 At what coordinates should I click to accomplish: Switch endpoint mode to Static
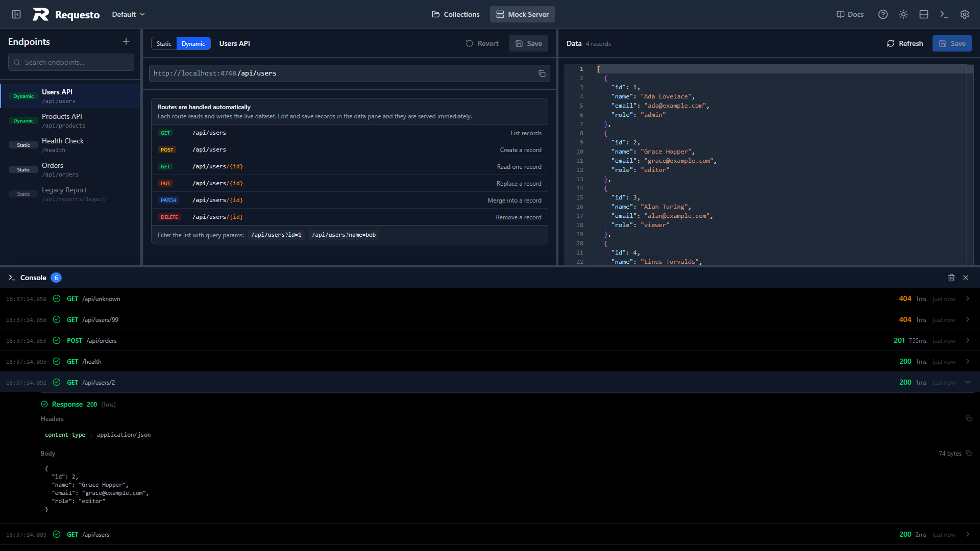164,43
